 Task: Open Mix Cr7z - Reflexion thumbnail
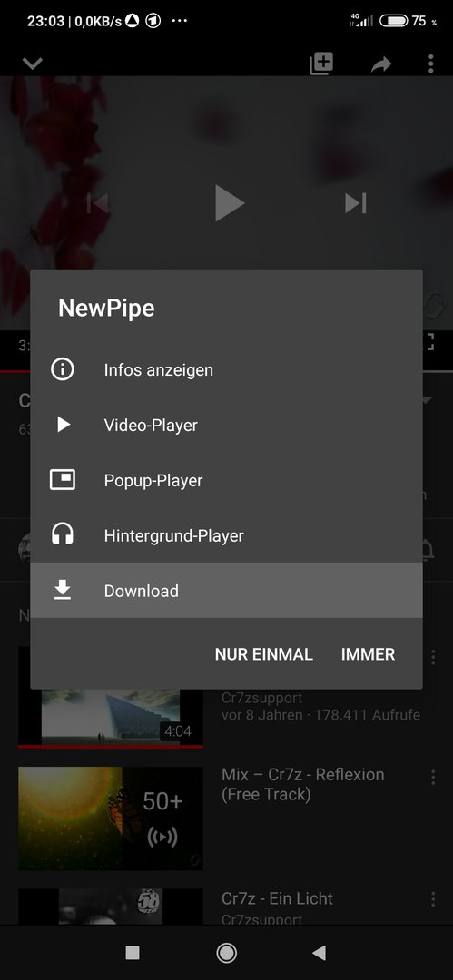111,818
